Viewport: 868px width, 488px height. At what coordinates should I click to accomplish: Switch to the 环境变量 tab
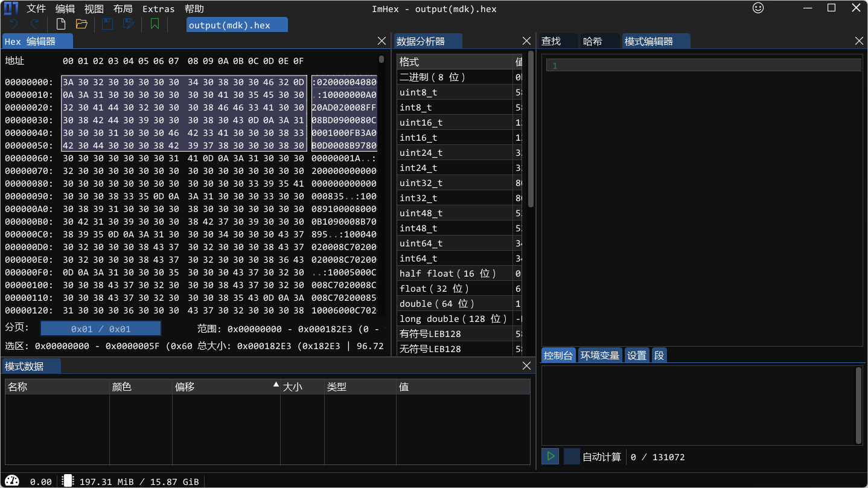pos(600,356)
